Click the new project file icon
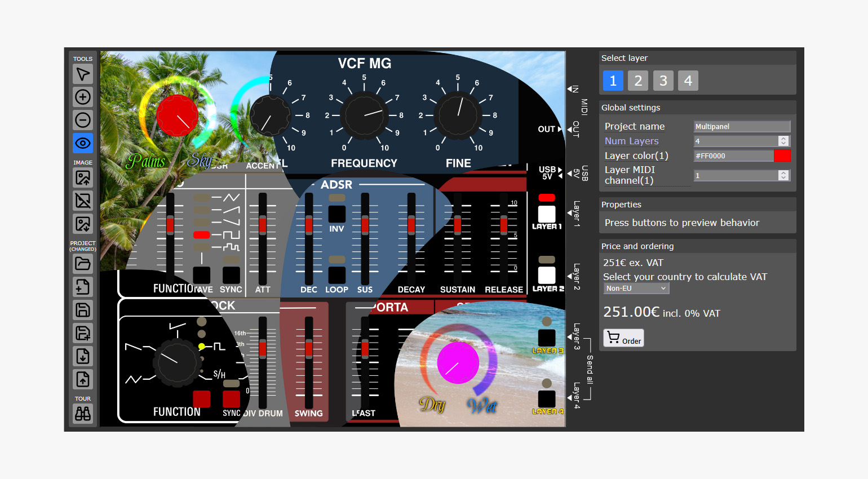 83,287
